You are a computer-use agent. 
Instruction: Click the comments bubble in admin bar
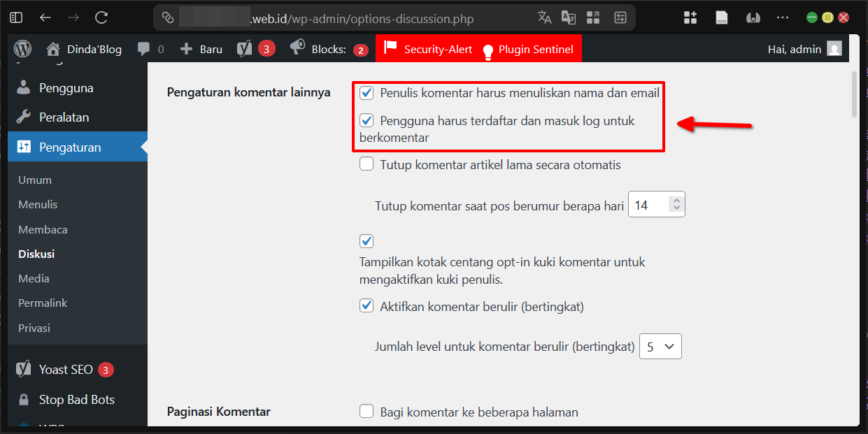(x=144, y=48)
